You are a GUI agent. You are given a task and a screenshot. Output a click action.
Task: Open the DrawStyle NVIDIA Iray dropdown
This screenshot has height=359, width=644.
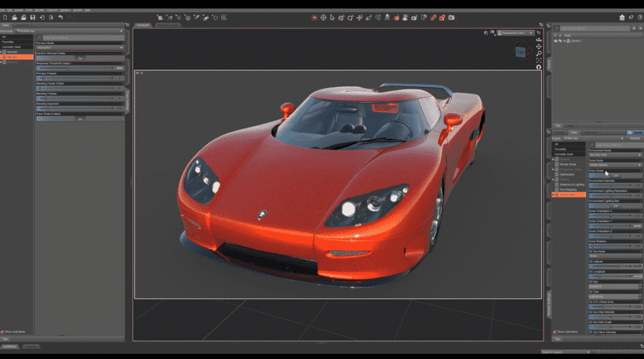click(70, 31)
